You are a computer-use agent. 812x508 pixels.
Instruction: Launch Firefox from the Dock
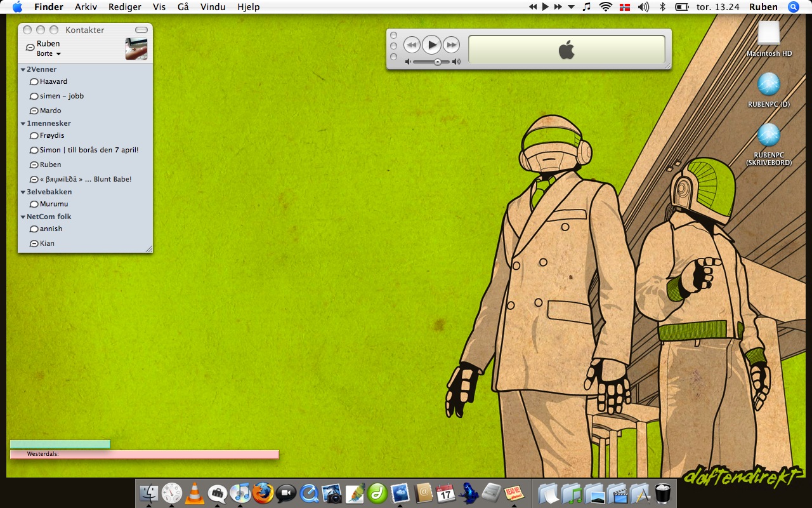click(x=263, y=493)
